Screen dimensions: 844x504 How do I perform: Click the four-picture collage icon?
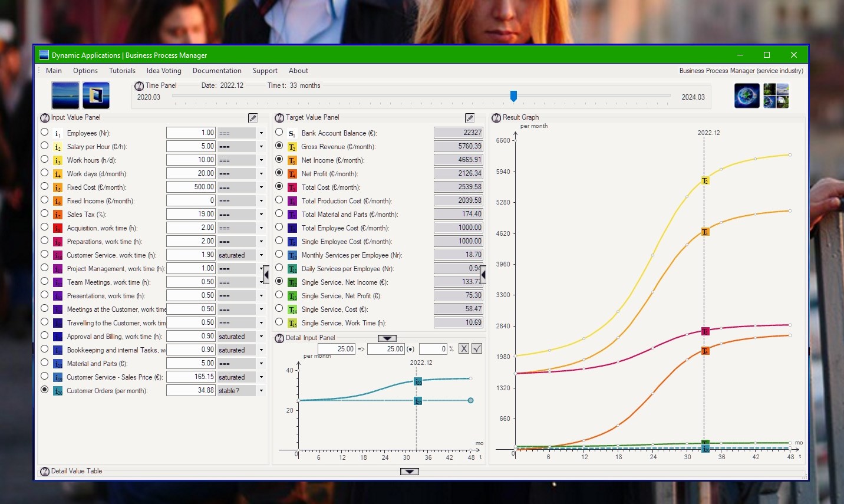pyautogui.click(x=776, y=95)
